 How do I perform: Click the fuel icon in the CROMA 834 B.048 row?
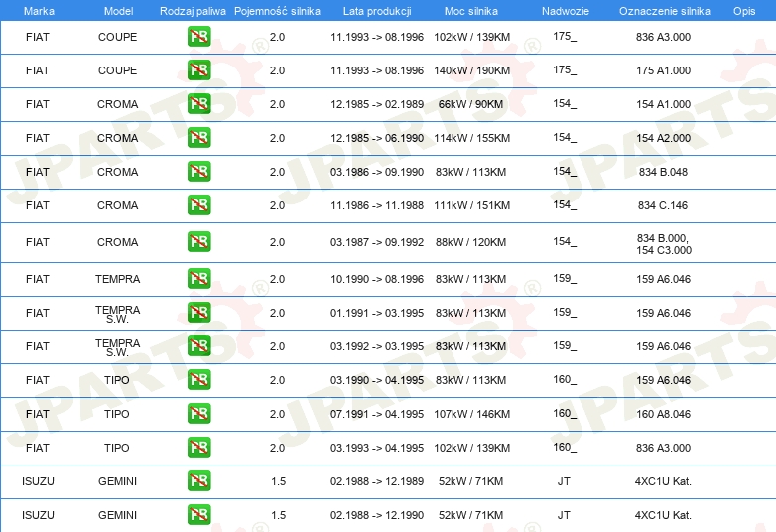[198, 171]
